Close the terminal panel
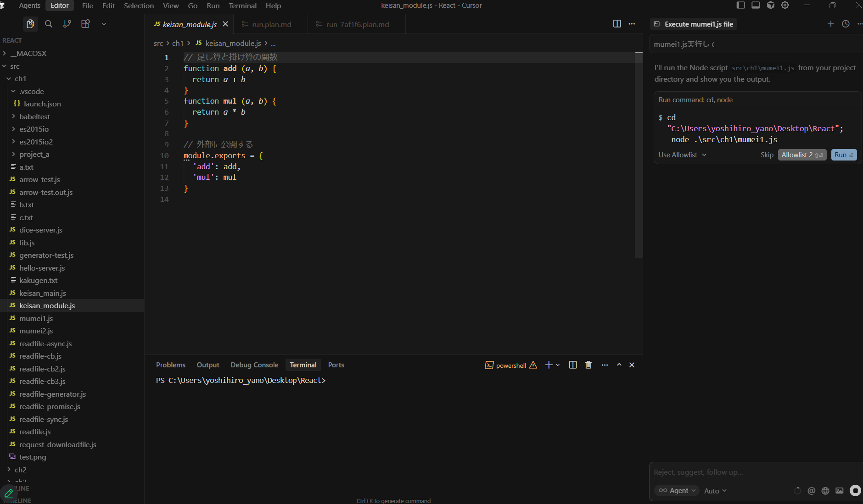 632,365
